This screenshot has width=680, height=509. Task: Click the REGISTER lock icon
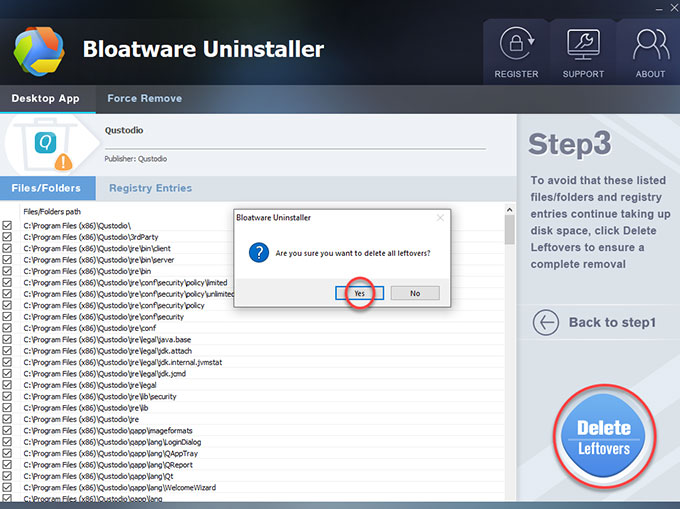point(517,43)
